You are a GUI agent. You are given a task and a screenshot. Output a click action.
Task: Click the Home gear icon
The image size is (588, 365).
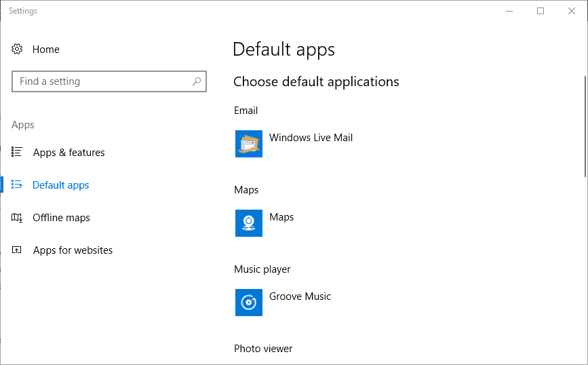[18, 50]
